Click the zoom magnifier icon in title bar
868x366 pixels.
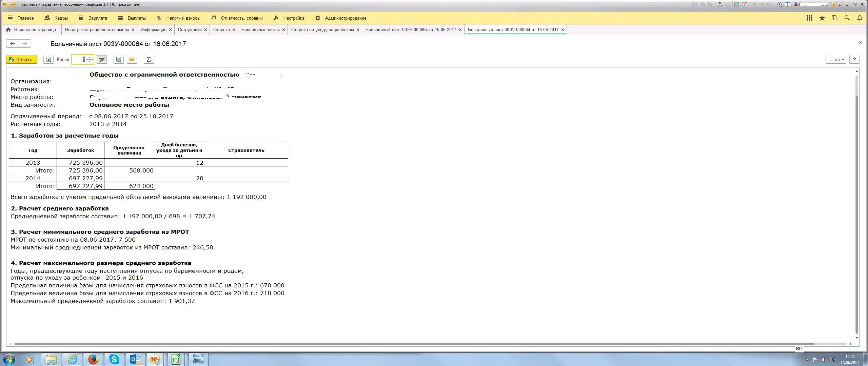tap(780, 4)
